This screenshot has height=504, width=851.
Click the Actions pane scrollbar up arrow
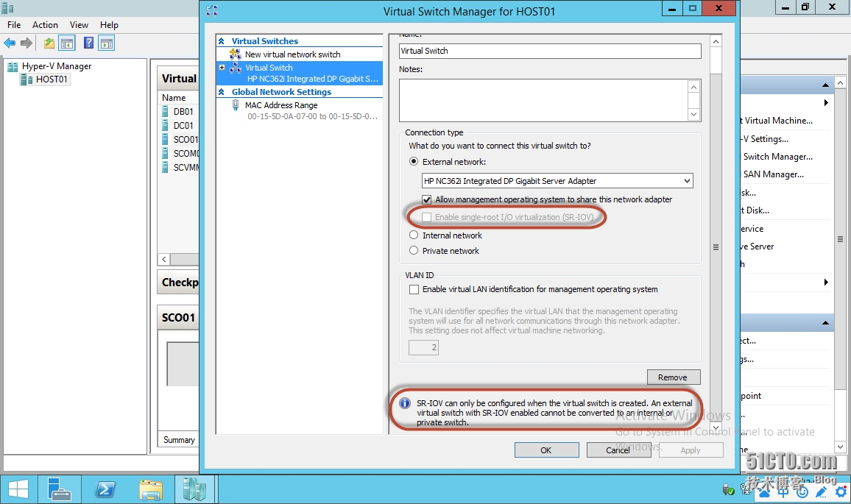point(841,82)
